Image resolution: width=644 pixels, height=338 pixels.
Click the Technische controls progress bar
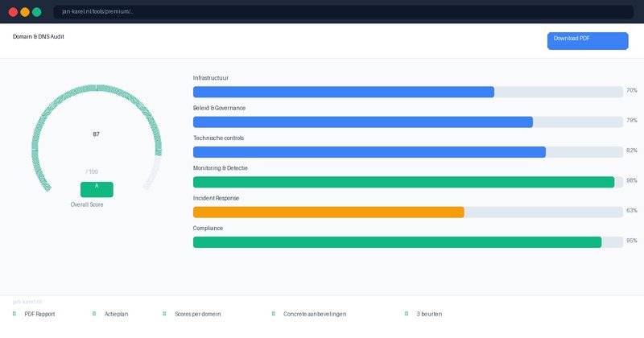pos(408,152)
